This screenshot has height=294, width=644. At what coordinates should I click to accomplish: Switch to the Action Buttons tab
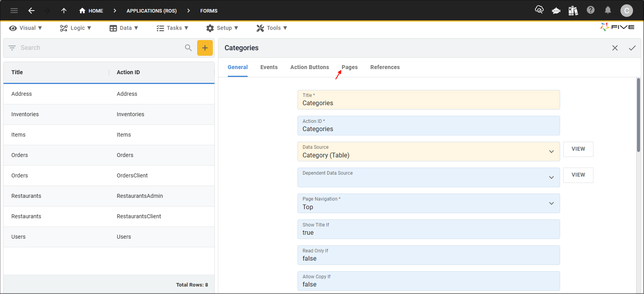click(310, 67)
